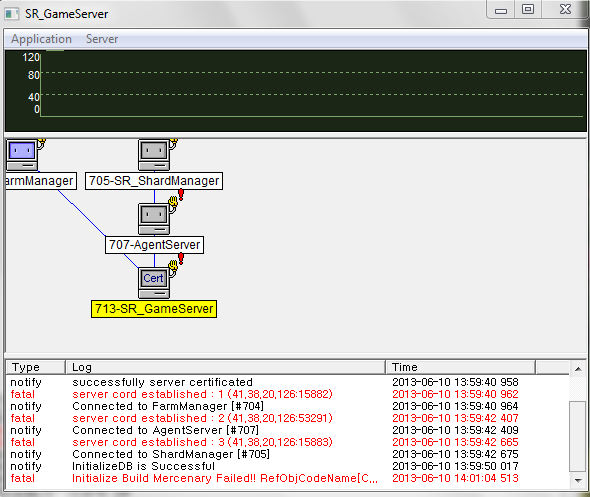Viewport: 590px width, 497px height.
Task: Click the SR_GameServer title bar app icon
Action: 12,14
